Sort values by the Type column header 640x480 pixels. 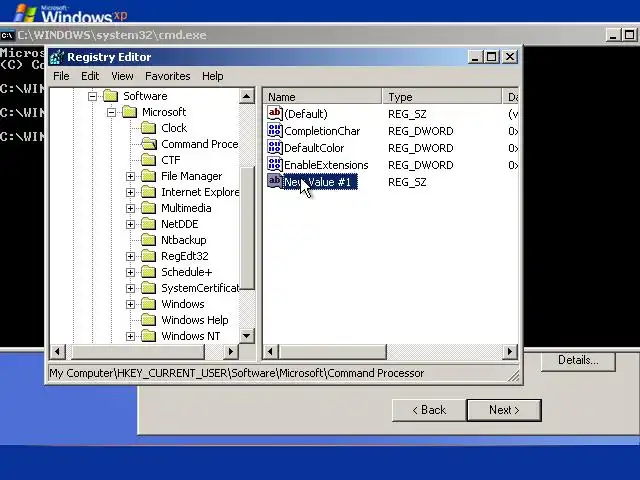(x=442, y=97)
